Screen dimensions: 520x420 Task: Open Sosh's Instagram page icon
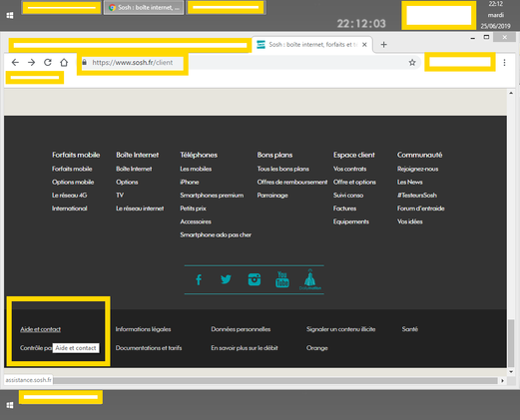[x=255, y=279]
